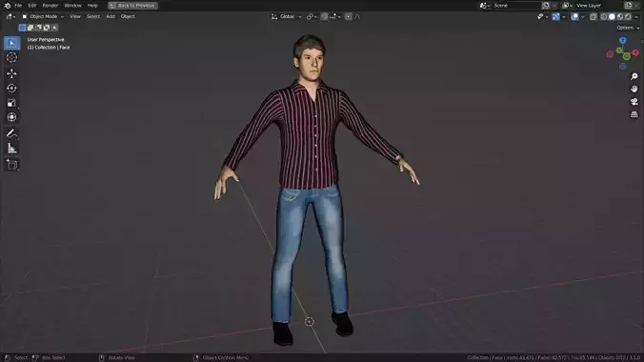Activate the Add Cube tool
This screenshot has height=362, width=644.
tap(11, 165)
